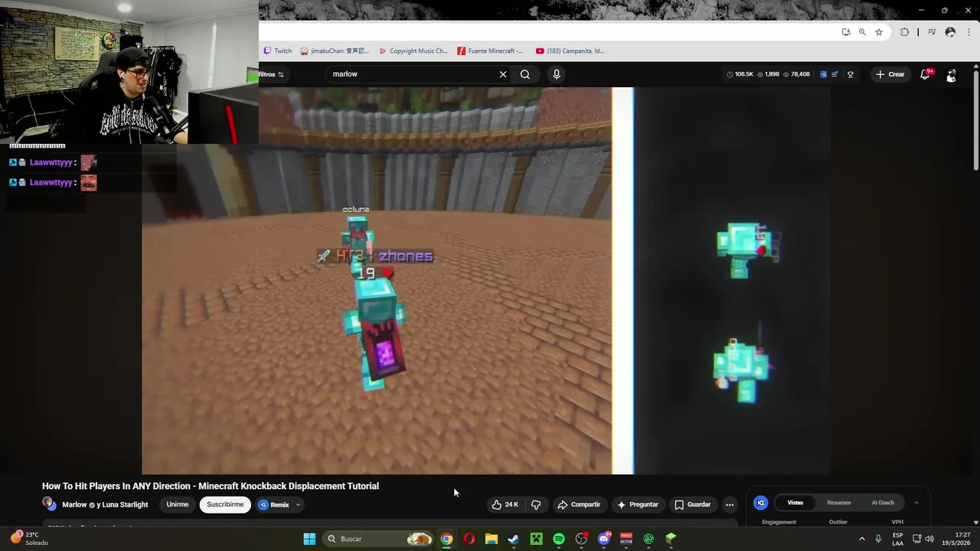Viewport: 980px width, 551px height.
Task: Dislike the video with thumbs-down
Action: pyautogui.click(x=536, y=504)
